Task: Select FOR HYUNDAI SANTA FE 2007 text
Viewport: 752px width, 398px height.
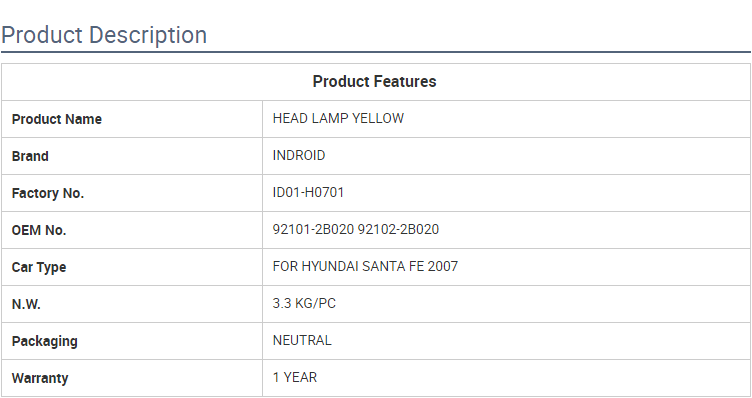Action: tap(365, 266)
